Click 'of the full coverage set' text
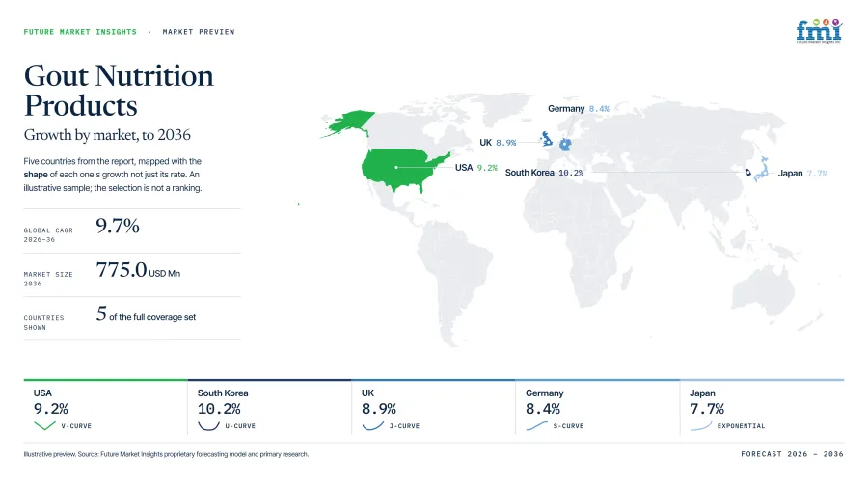This screenshot has height=488, width=868. [x=152, y=317]
